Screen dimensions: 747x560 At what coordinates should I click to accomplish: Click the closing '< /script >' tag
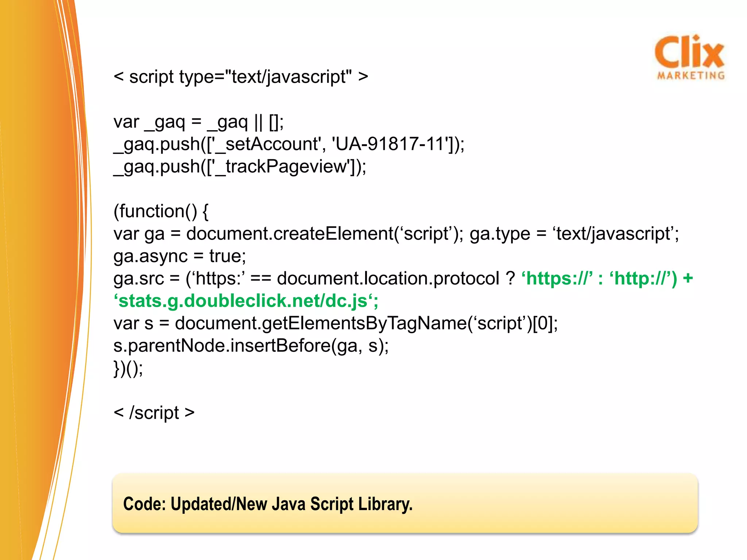(x=154, y=413)
